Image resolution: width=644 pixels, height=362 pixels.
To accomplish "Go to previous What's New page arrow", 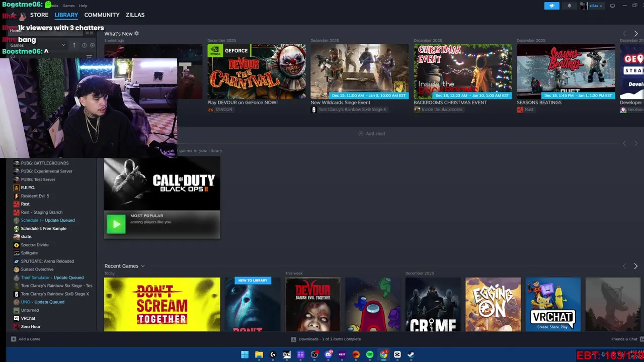I will [x=625, y=33].
